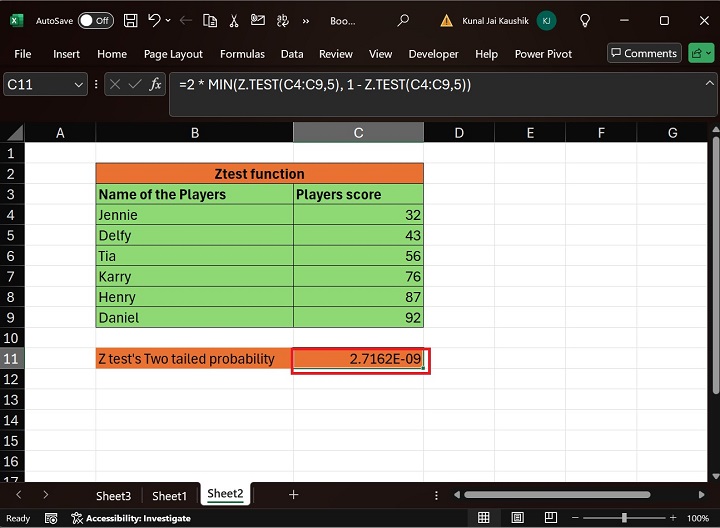720x528 pixels.
Task: Click the warning triangle icon
Action: click(x=446, y=21)
